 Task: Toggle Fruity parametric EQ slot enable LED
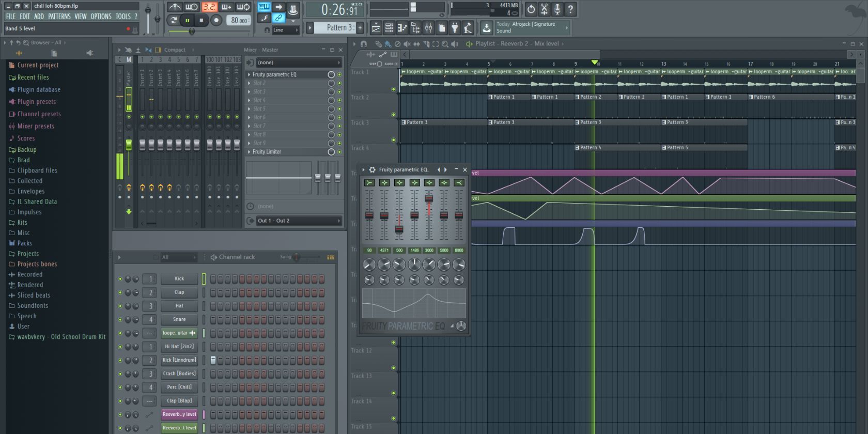tap(339, 74)
